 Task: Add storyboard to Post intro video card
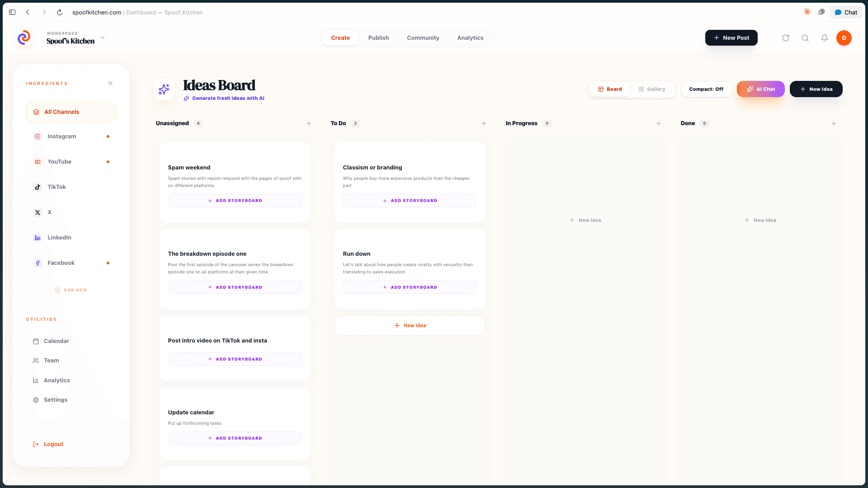tap(235, 359)
